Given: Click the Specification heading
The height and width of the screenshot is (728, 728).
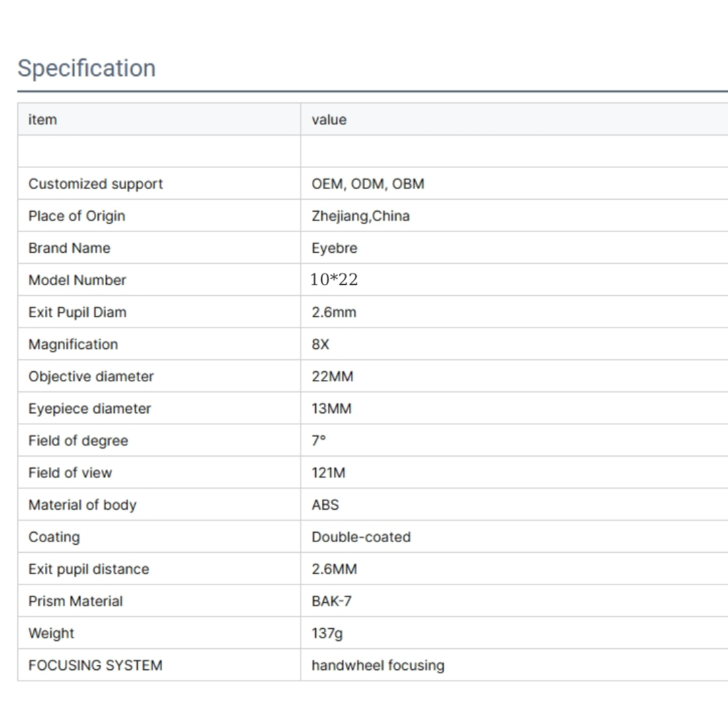Looking at the screenshot, I should pyautogui.click(x=86, y=68).
